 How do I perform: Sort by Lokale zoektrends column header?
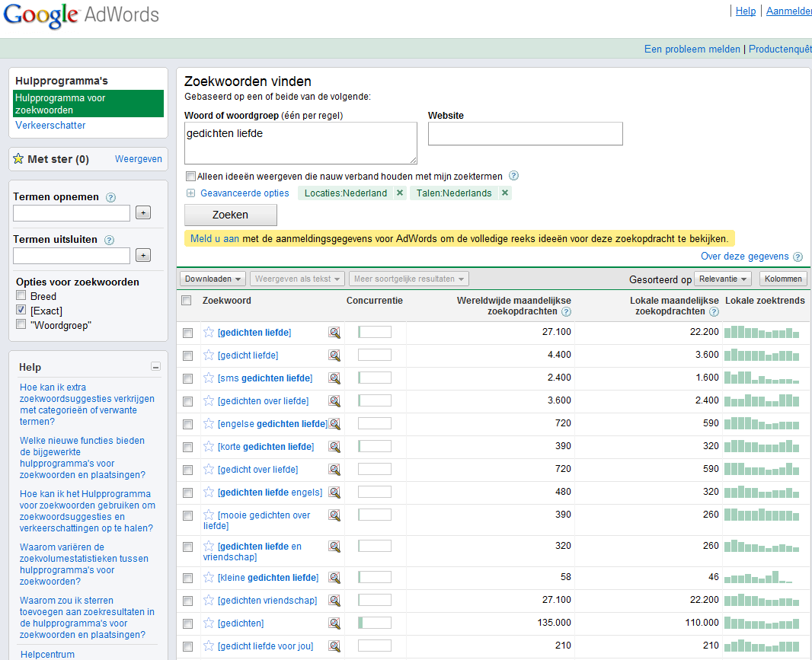[x=765, y=300]
